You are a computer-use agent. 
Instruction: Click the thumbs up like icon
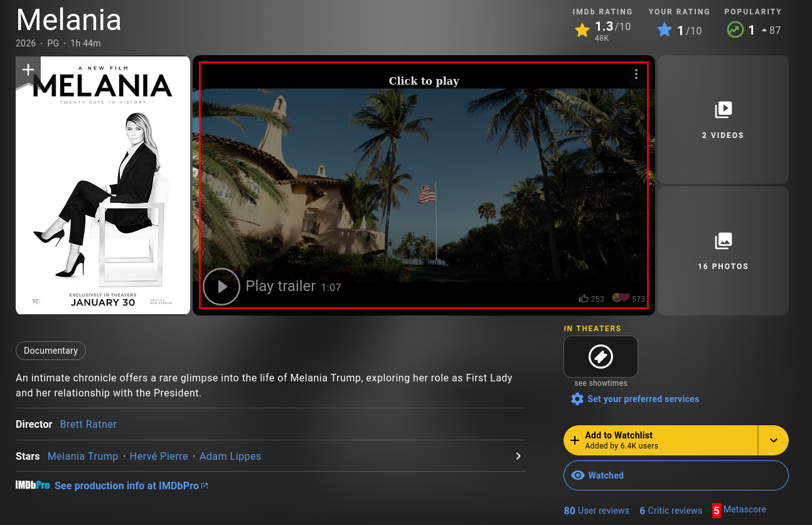[x=584, y=299]
